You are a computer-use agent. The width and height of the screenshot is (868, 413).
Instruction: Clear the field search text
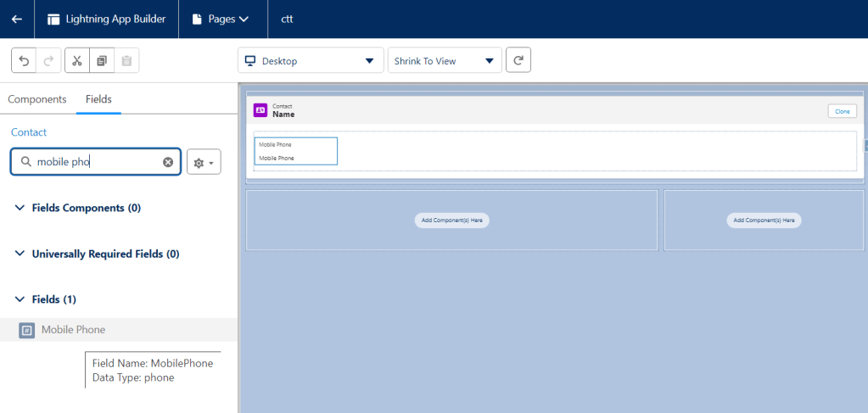168,162
